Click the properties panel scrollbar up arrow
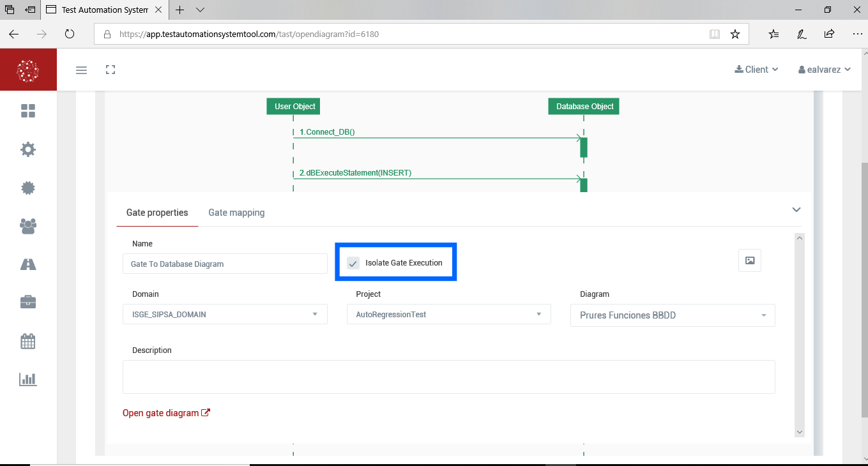 click(x=800, y=238)
